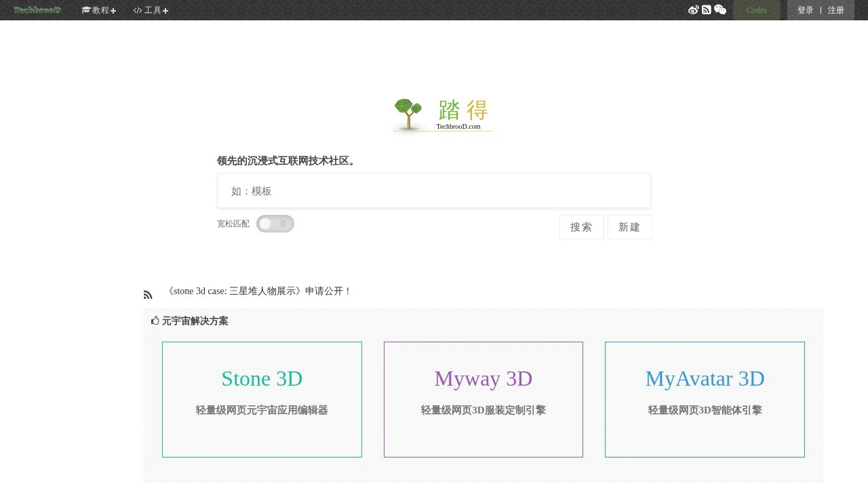
Task: Click the code brackets icon next to 工具
Action: point(138,10)
